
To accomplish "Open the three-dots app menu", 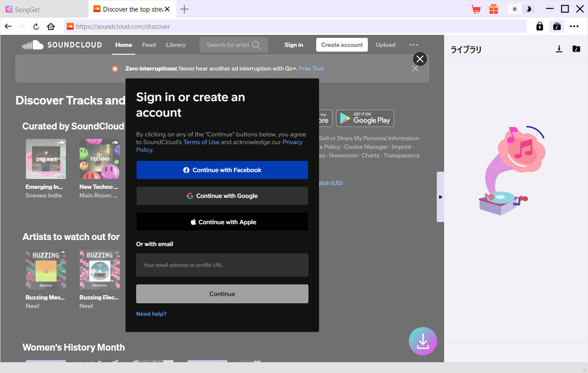I will 574,27.
